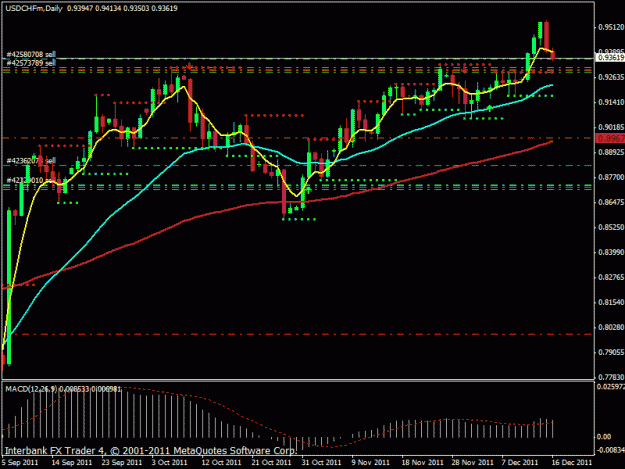Image resolution: width=625 pixels, height=469 pixels.
Task: Click the red price tag 0.8967
Action: tap(610, 138)
